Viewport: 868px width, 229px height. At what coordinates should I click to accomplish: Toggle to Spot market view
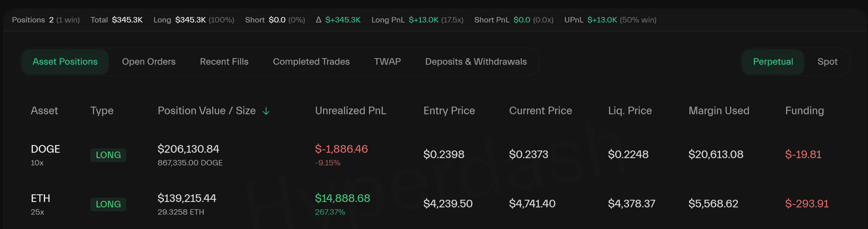(827, 61)
